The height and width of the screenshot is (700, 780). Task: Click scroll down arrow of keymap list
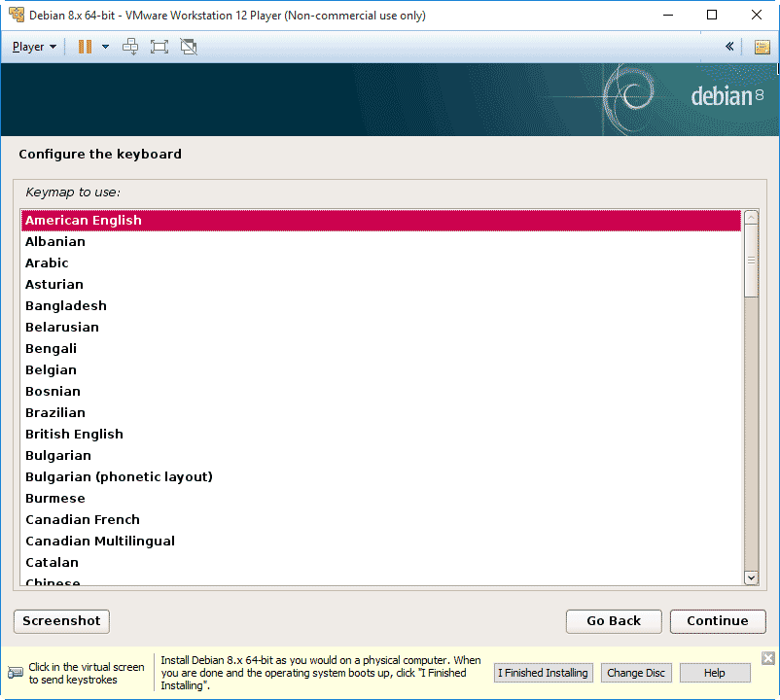tap(751, 577)
